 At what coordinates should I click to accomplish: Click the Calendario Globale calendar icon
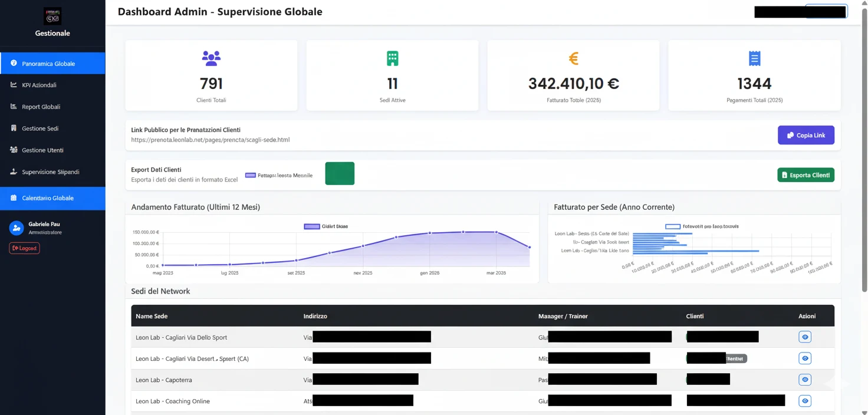pos(13,197)
